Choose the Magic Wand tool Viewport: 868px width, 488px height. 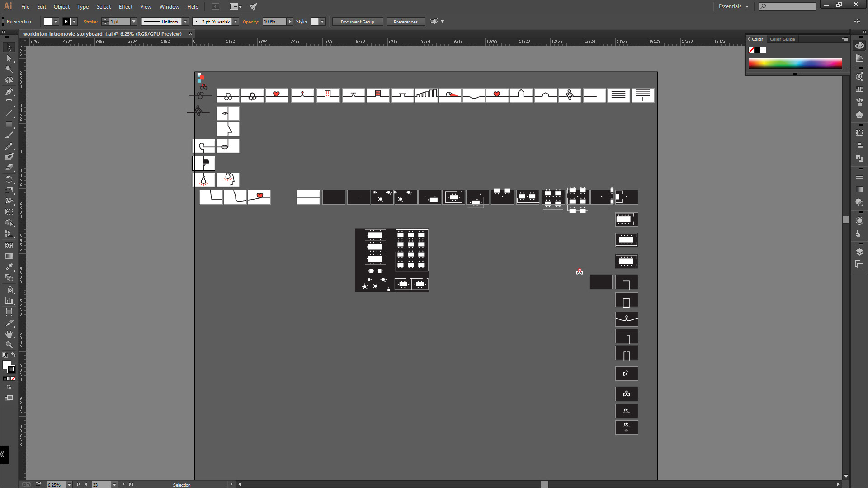click(x=9, y=69)
